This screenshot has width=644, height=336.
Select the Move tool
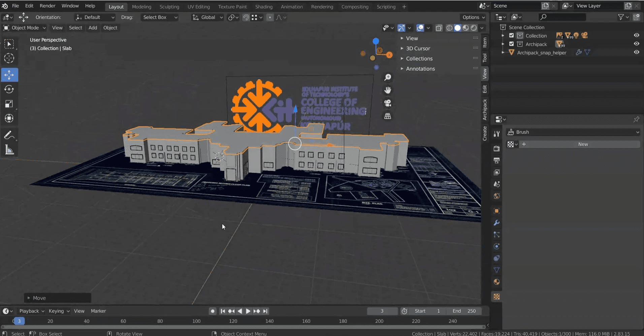(x=9, y=75)
